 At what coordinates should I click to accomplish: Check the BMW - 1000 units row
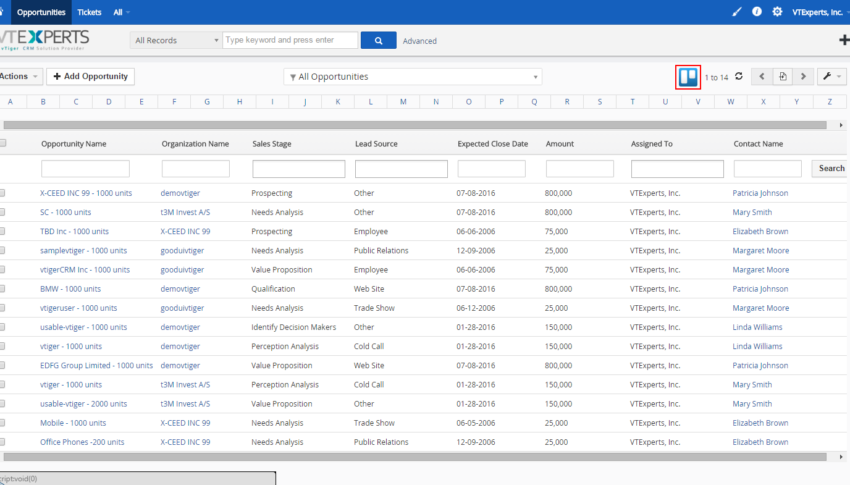(x=3, y=289)
